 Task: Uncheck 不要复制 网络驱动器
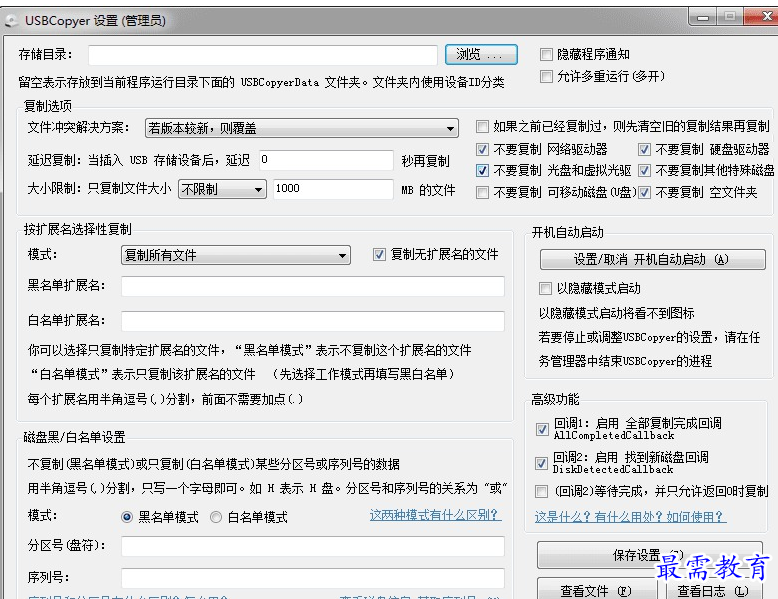click(x=482, y=149)
